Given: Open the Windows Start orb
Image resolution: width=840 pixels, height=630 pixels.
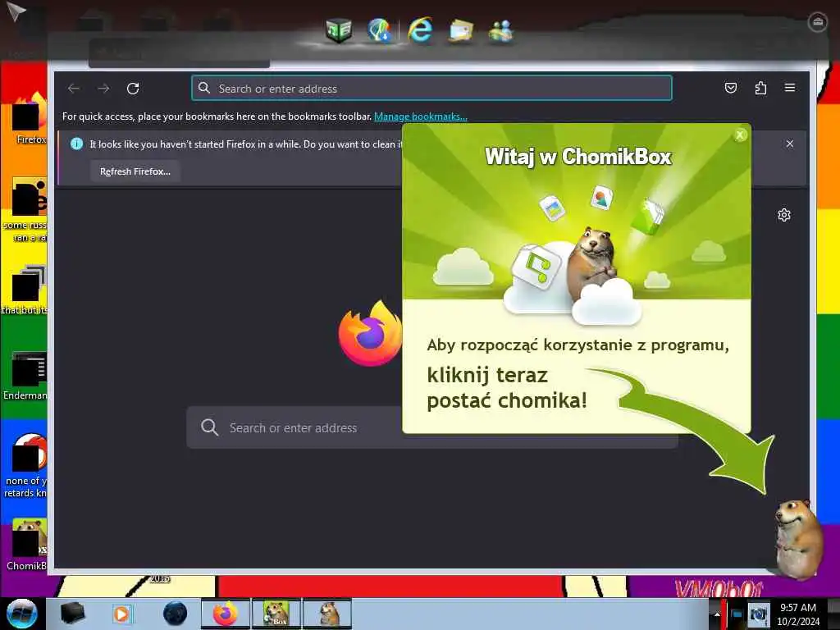Looking at the screenshot, I should 22,614.
